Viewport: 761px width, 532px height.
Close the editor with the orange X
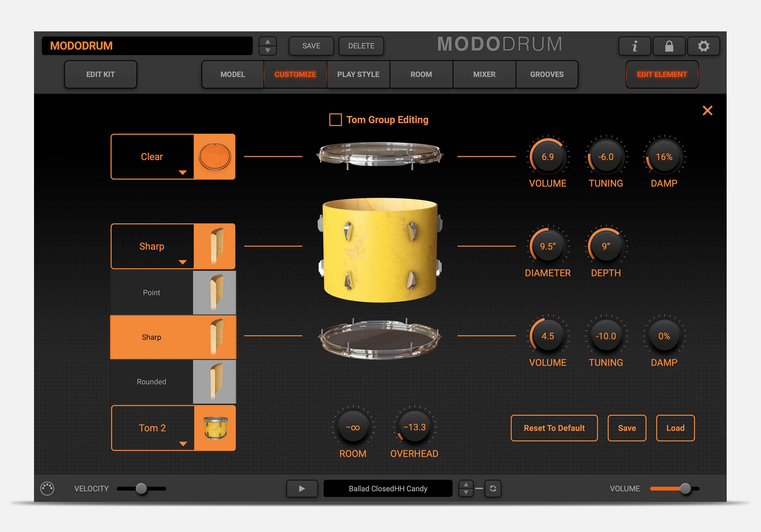(x=707, y=111)
